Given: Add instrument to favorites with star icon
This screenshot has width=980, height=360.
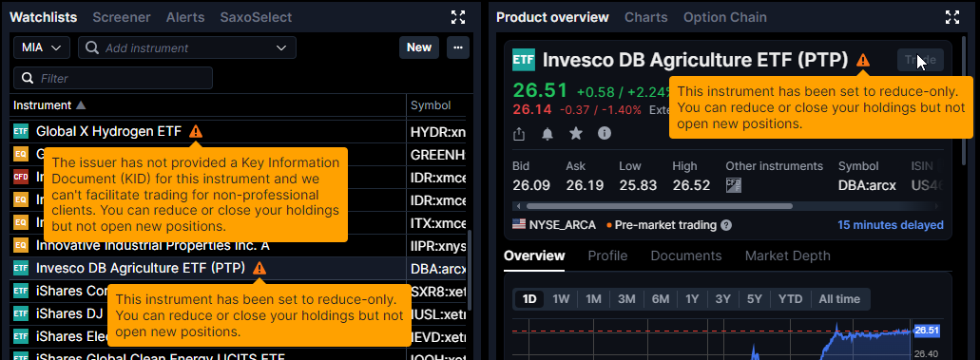Looking at the screenshot, I should pyautogui.click(x=576, y=133).
